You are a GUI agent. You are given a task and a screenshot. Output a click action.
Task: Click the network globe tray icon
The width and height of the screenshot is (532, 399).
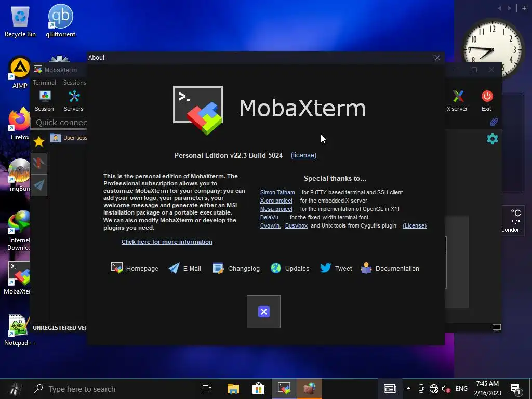(x=434, y=389)
